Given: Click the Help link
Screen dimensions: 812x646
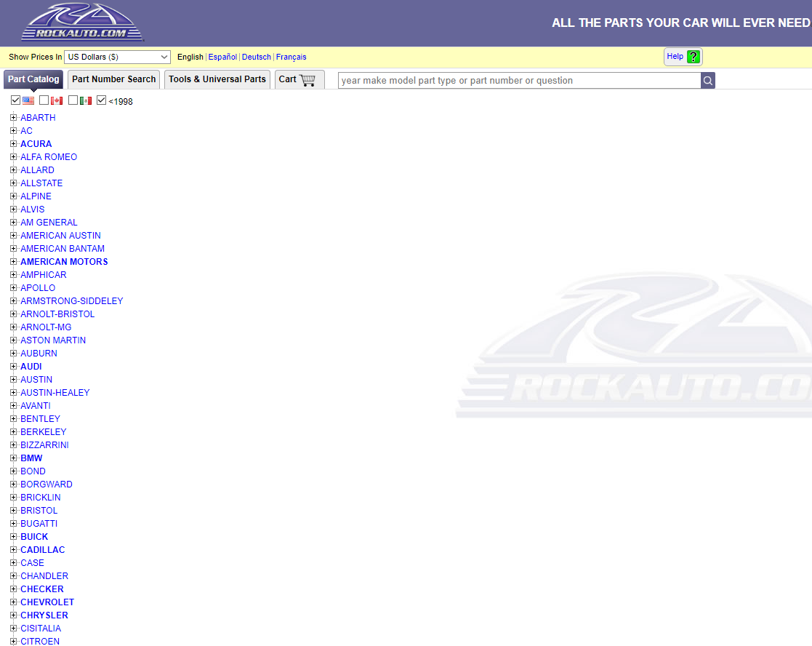Looking at the screenshot, I should pos(675,56).
